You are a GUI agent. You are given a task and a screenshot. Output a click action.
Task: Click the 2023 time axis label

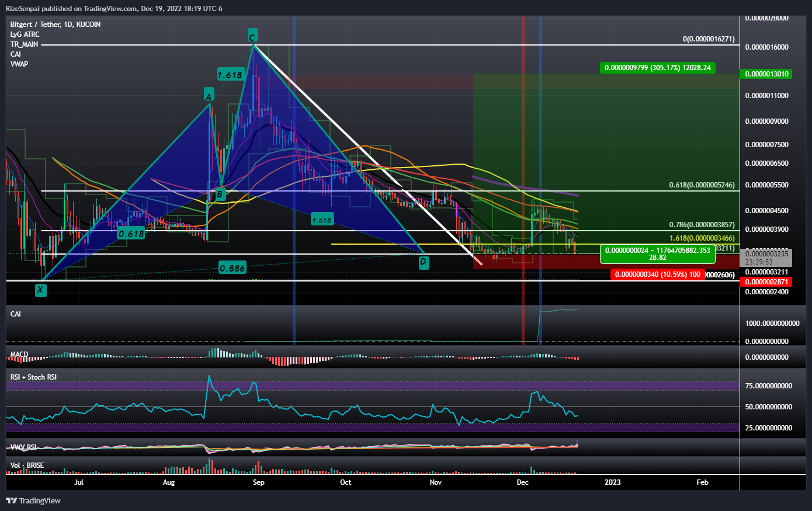click(613, 482)
